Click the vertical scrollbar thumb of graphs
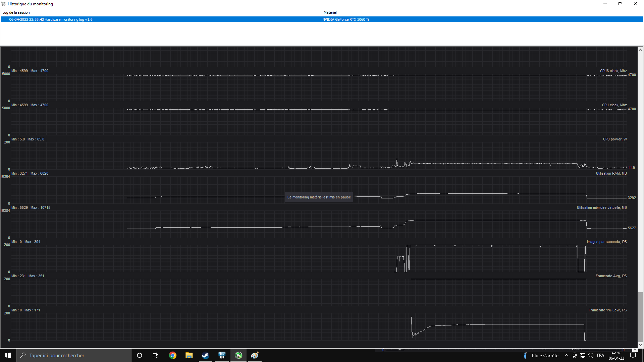The image size is (644, 362). (x=640, y=317)
